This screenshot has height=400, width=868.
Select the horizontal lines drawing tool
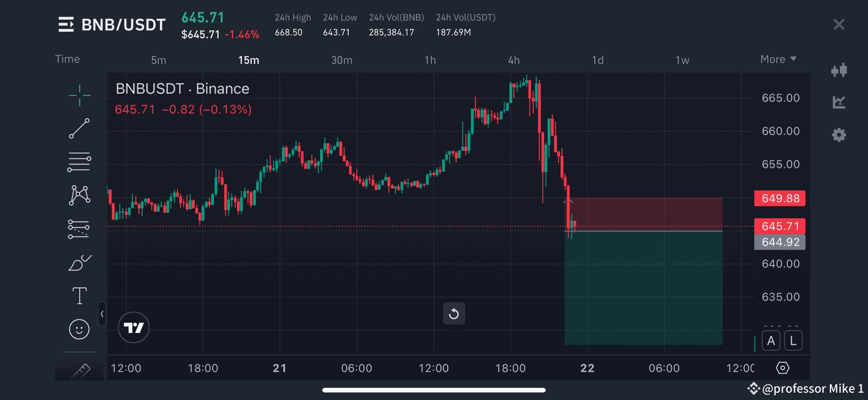(79, 161)
